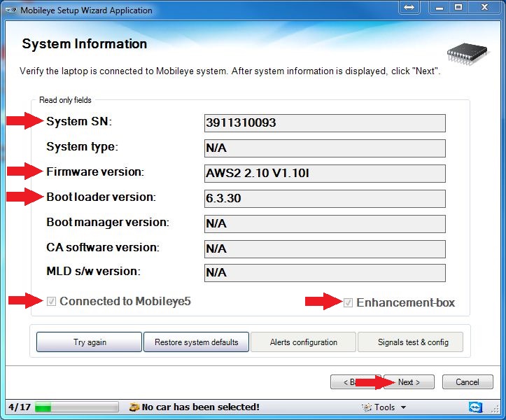Toggle the Connected to Mobileye5 checkbox
The image size is (506, 420).
pyautogui.click(x=51, y=302)
